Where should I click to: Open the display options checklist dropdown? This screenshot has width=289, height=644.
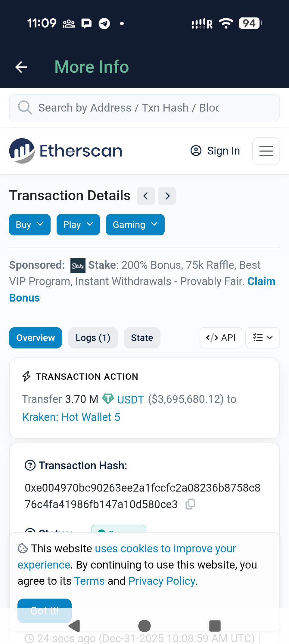tap(262, 338)
